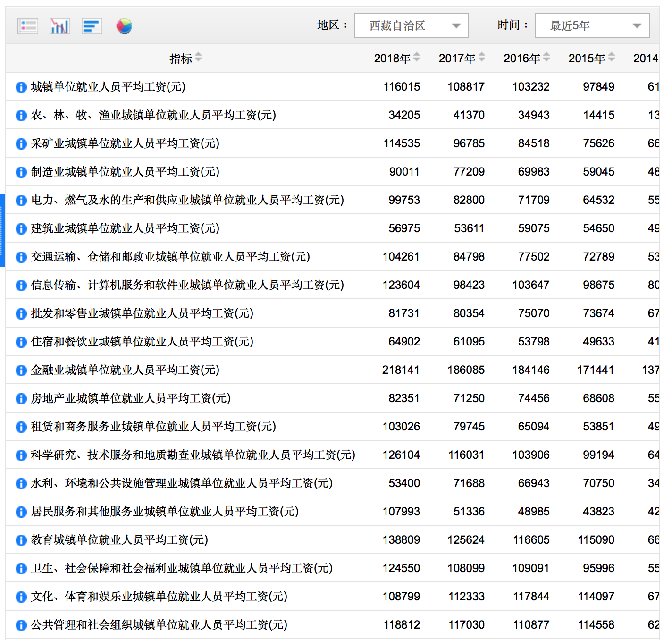Select indicator 房地产业城镇单位就业人员平均工资(元)
The width and height of the screenshot is (672, 640).
[x=131, y=398]
